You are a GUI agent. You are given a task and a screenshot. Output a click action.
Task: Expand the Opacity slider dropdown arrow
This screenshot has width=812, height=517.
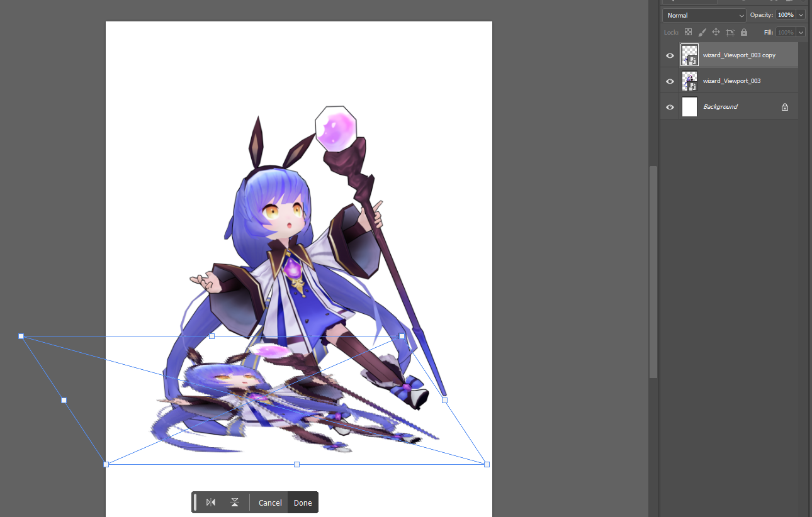[x=801, y=15]
